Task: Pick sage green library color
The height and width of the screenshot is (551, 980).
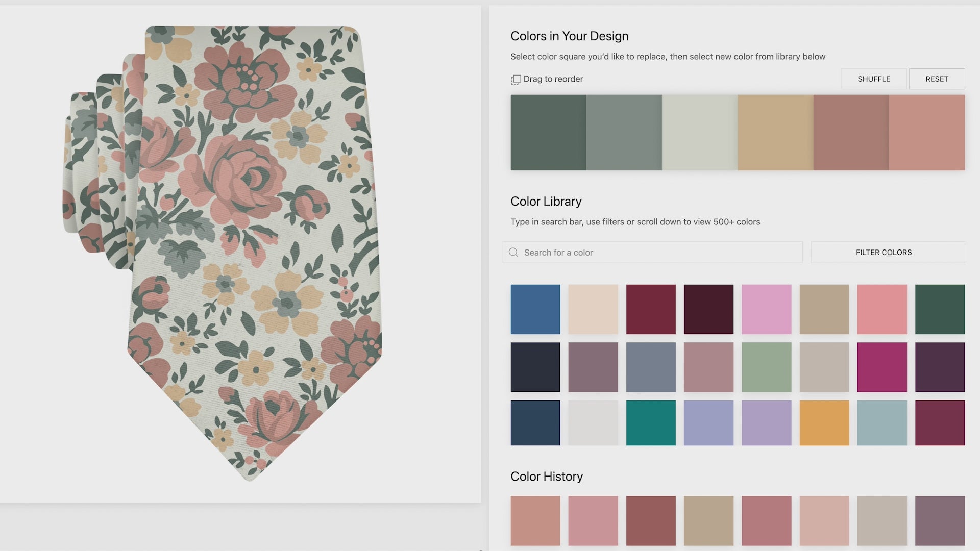Action: [x=767, y=367]
